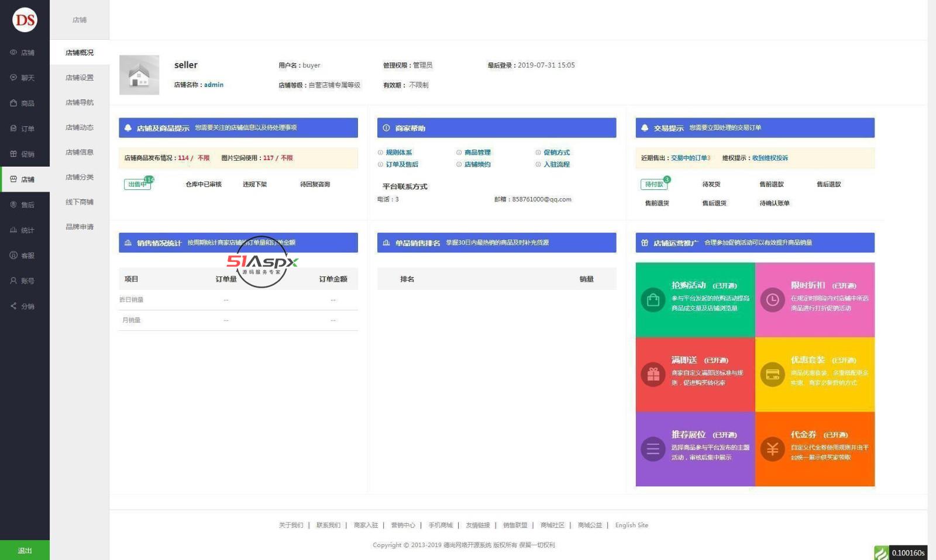Screen dimensions: 936x560
Task: Click the 抢购活动 shopping bag icon
Action: coord(653,300)
